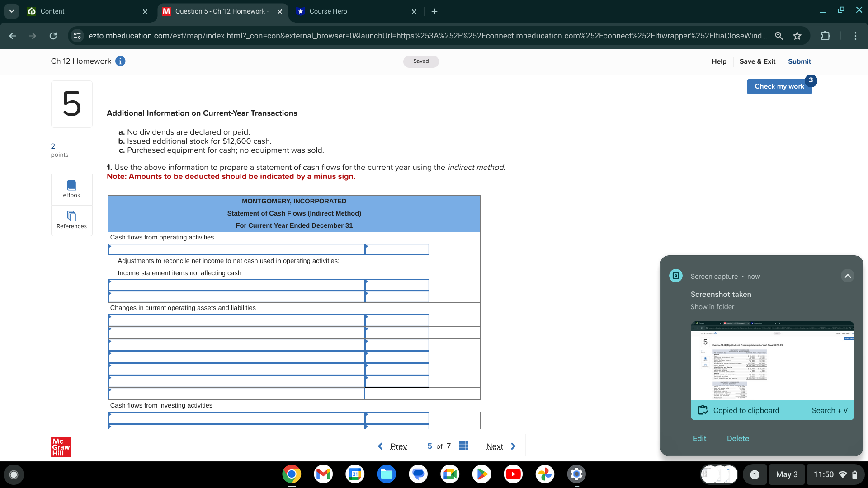Screen dimensions: 868x488
Task: Open first operating activities row dropdown
Action: coord(236,249)
